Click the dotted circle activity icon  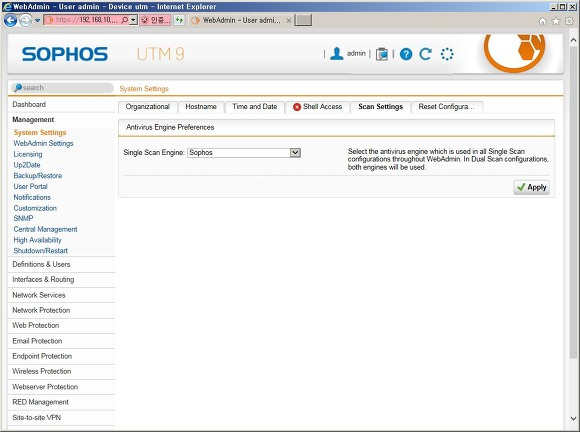447,54
